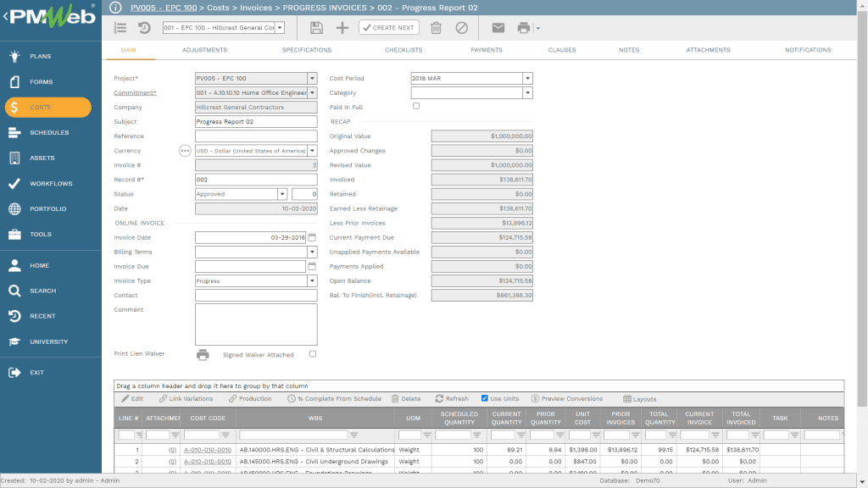Open the grid Layouts button
The height and width of the screenshot is (488, 868).
639,399
